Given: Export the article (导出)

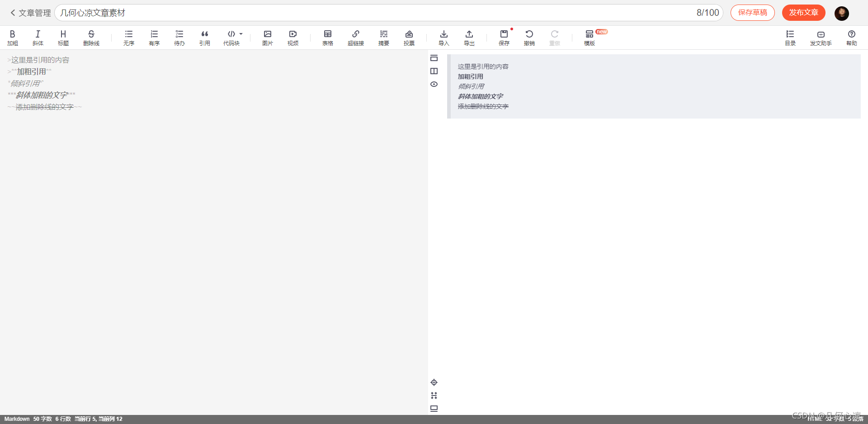Looking at the screenshot, I should coord(469,38).
